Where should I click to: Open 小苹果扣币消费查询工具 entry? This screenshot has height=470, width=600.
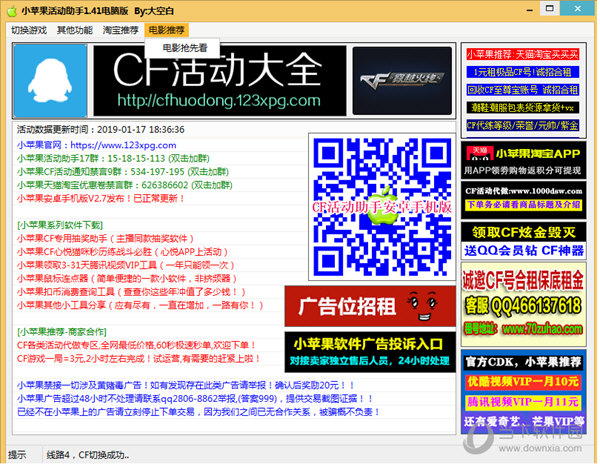click(x=131, y=292)
